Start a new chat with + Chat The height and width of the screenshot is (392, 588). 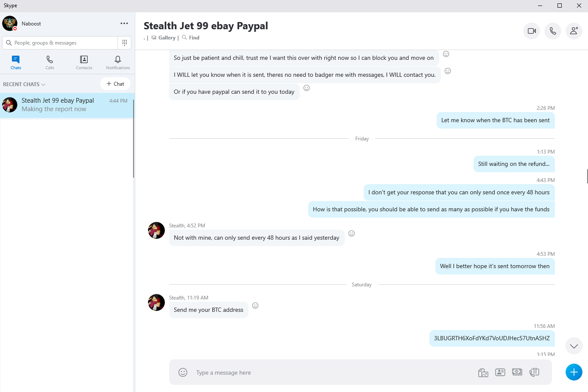pos(115,84)
